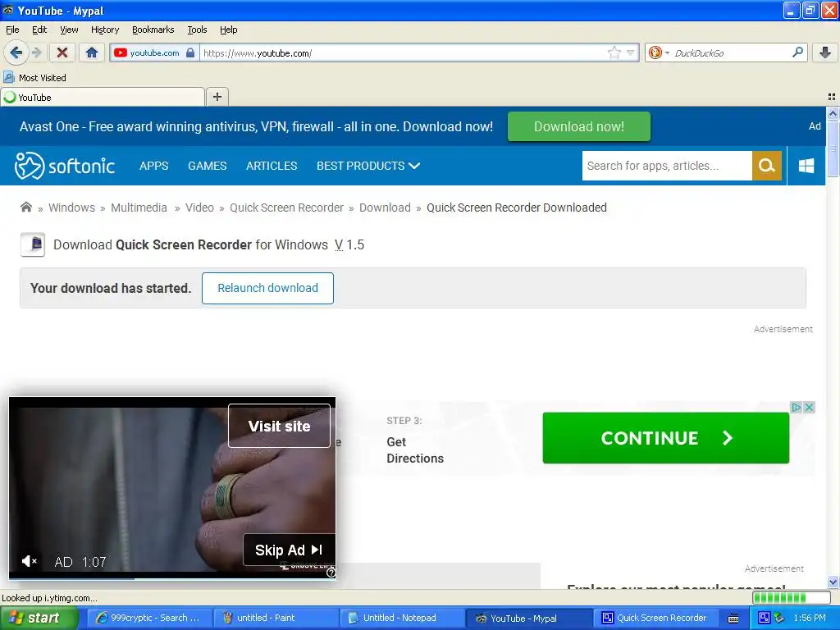Image resolution: width=840 pixels, height=630 pixels.
Task: Switch to Quick Screen Recorder taskbar item
Action: [x=655, y=618]
